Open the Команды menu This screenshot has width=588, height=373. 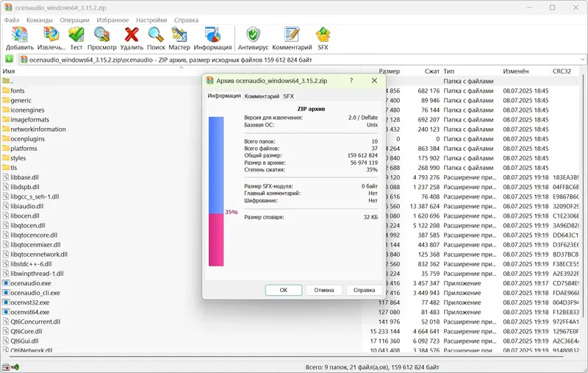click(40, 20)
